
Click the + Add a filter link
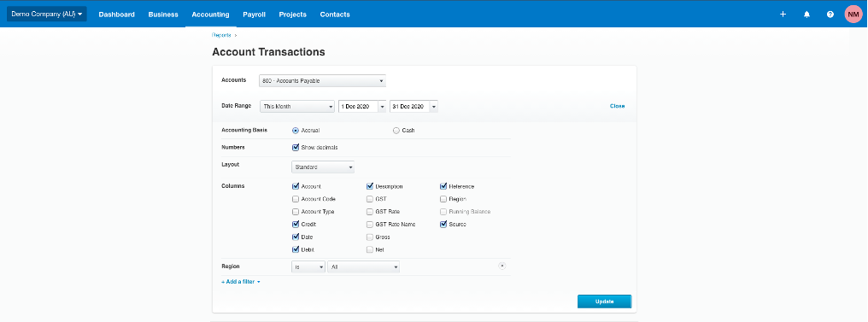pyautogui.click(x=241, y=282)
